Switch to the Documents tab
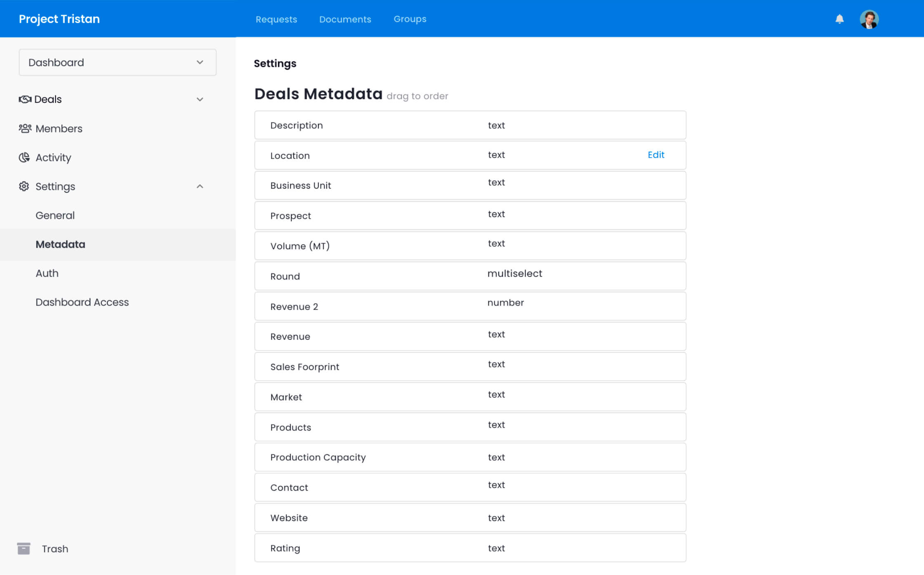The image size is (924, 575). [345, 19]
